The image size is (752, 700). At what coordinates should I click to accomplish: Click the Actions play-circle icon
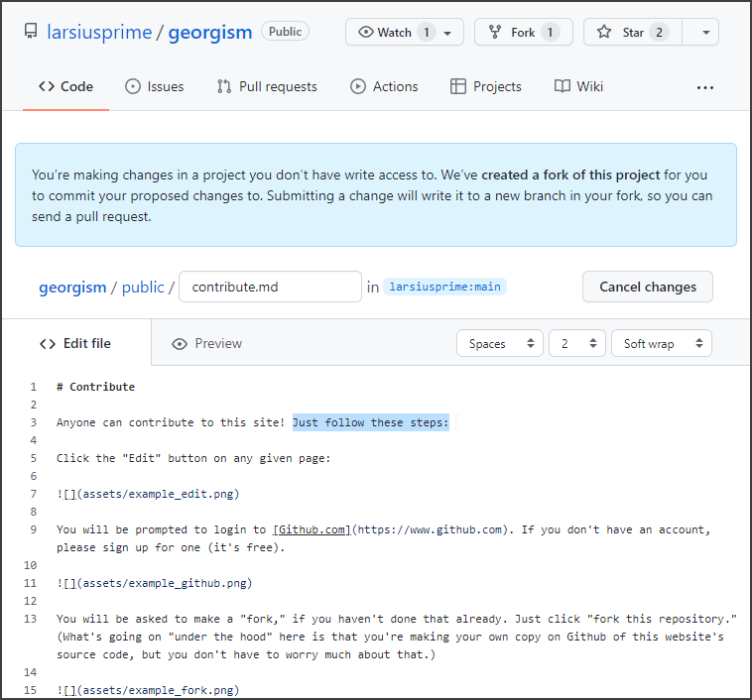click(x=358, y=87)
